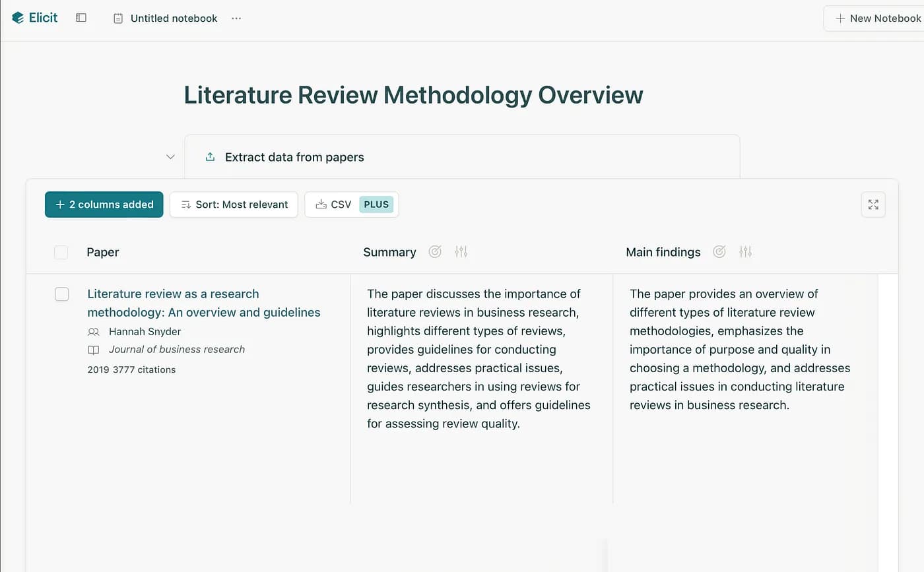Click the Elicit logo icon

18,18
